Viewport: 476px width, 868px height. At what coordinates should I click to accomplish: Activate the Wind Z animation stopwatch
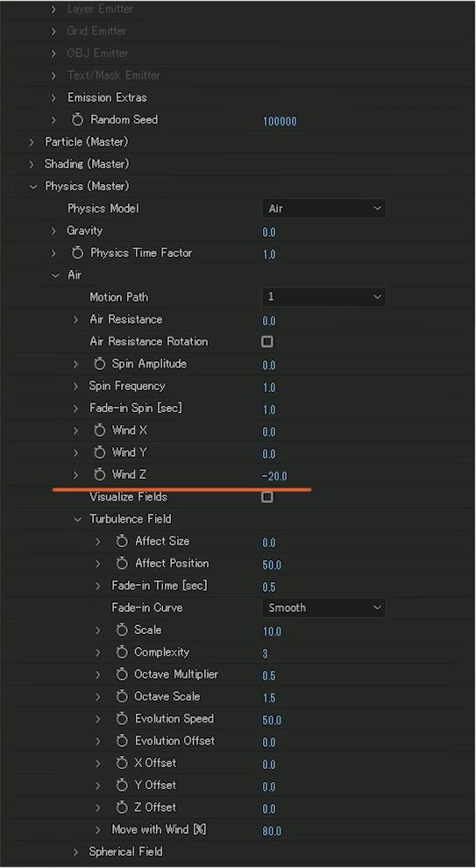click(100, 474)
